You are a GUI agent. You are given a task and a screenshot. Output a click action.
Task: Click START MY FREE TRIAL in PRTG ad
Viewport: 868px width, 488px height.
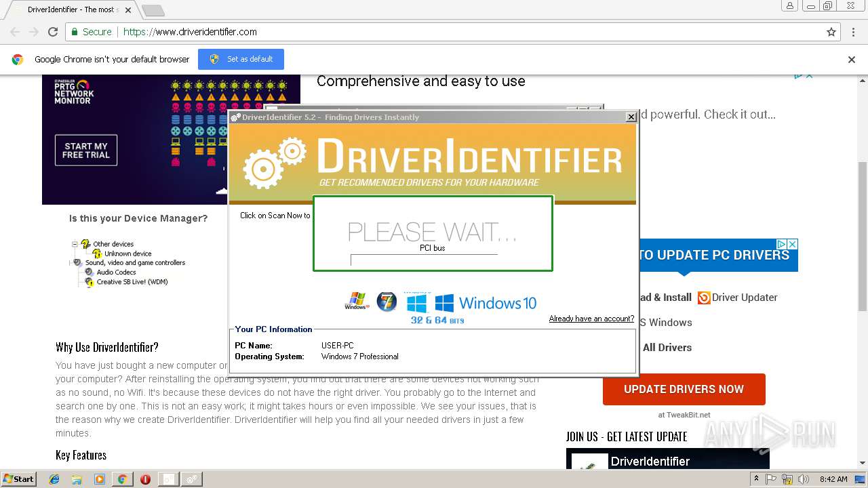[86, 150]
